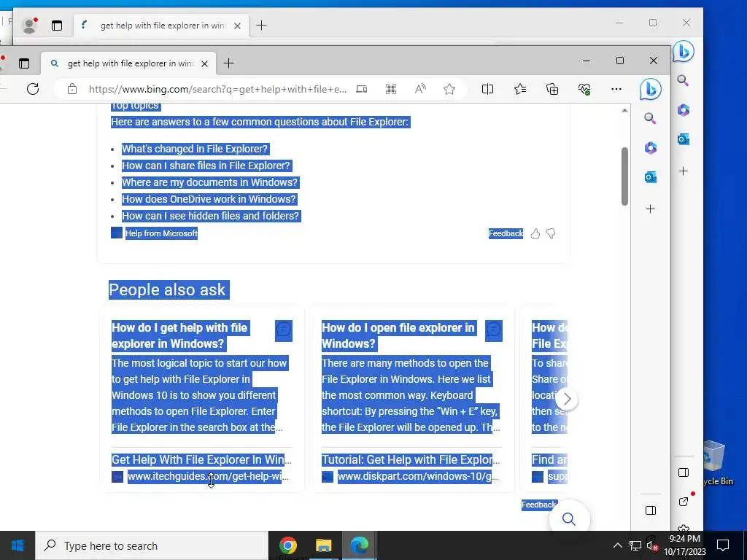Viewport: 747px width, 560px height.
Task: Toggle sidebar panel icon in front window
Action: (650, 510)
